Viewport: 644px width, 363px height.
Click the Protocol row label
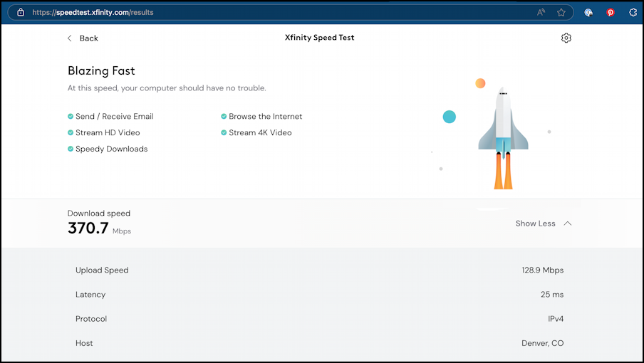pos(91,319)
